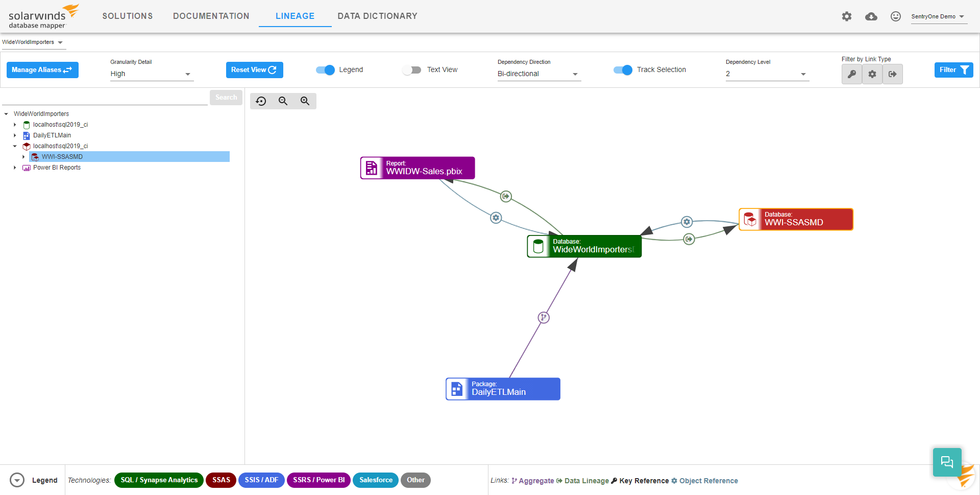The image size is (980, 495).
Task: Click the Object Reference legend entry
Action: click(x=704, y=481)
